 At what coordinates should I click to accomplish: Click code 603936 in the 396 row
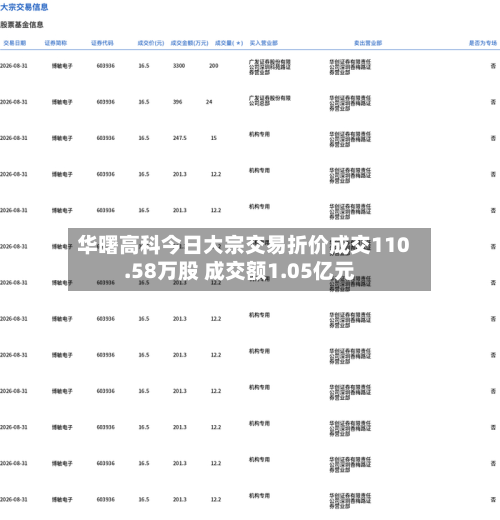106,102
